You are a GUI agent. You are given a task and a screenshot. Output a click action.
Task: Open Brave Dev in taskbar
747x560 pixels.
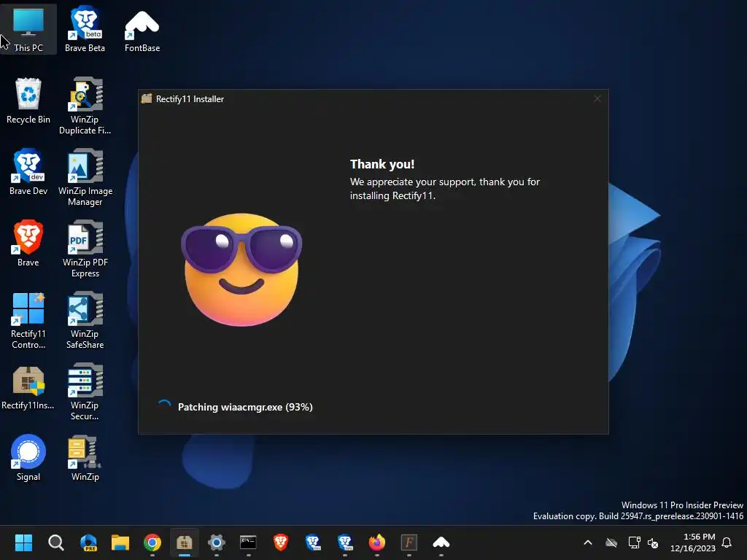click(313, 542)
